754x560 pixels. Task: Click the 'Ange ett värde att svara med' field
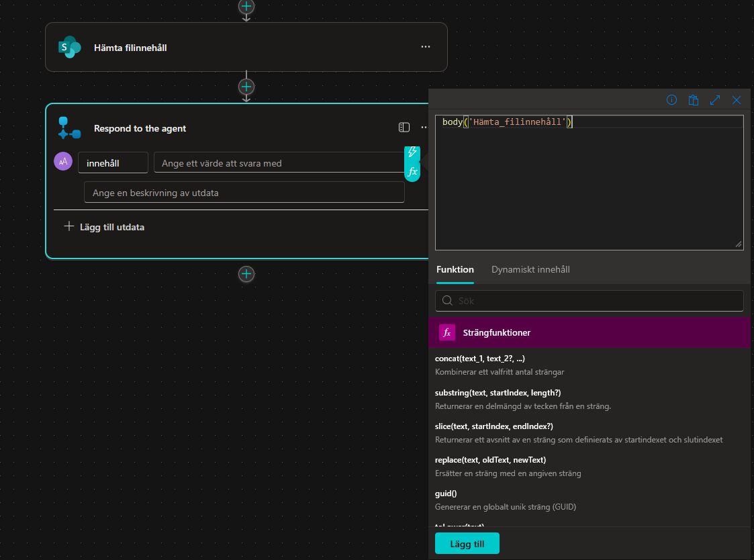(279, 162)
